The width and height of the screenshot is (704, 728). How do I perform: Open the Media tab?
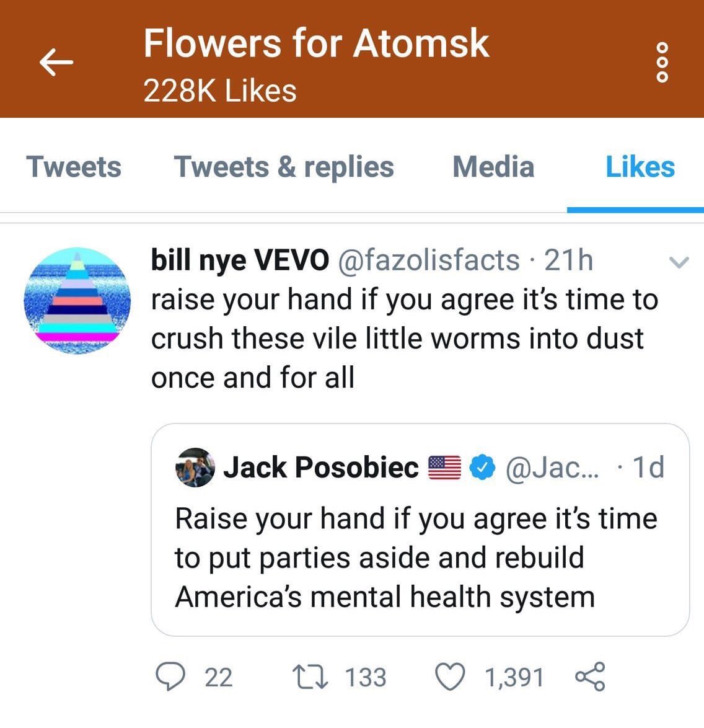(493, 167)
